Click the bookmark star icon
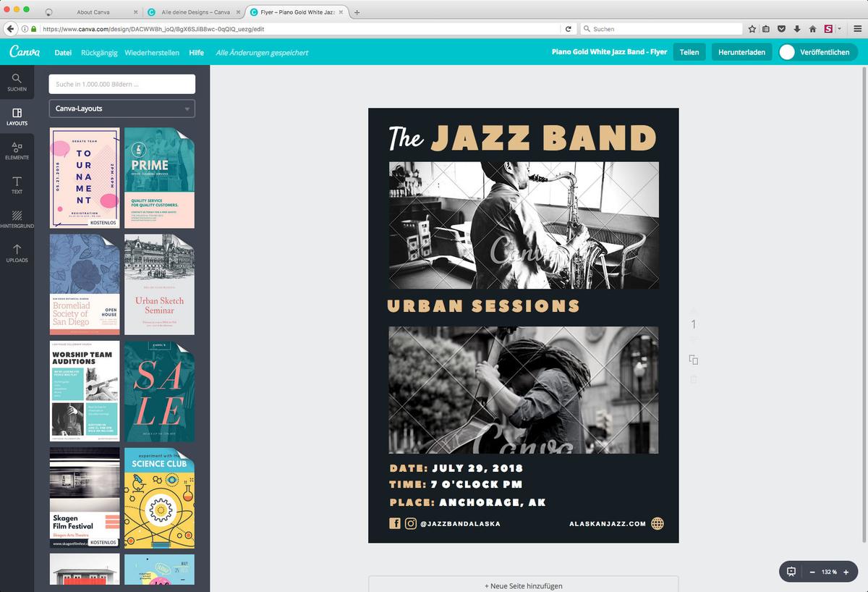This screenshot has width=868, height=592. (x=752, y=29)
